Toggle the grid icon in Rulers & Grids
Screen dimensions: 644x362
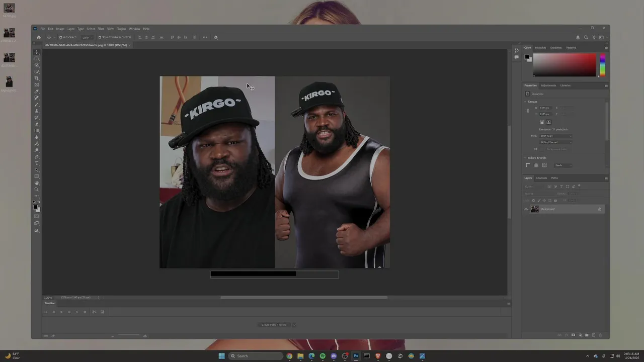coord(536,165)
